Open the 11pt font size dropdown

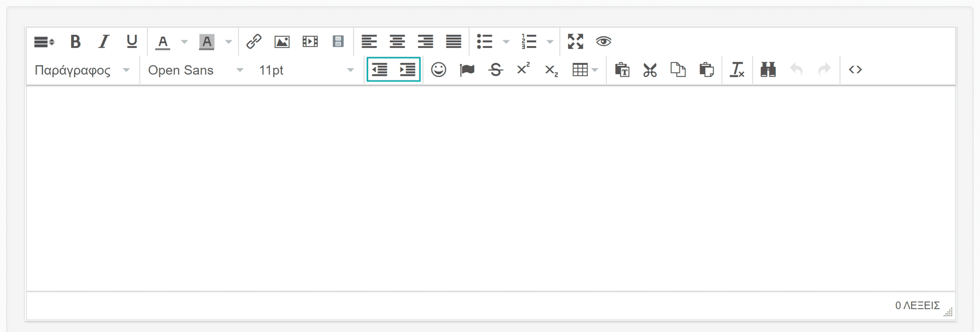(x=306, y=70)
